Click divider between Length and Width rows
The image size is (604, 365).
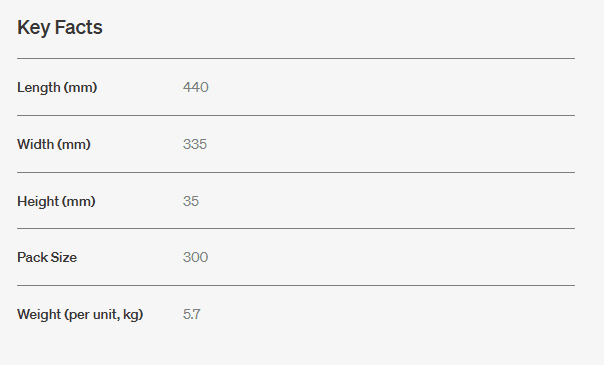(x=296, y=115)
